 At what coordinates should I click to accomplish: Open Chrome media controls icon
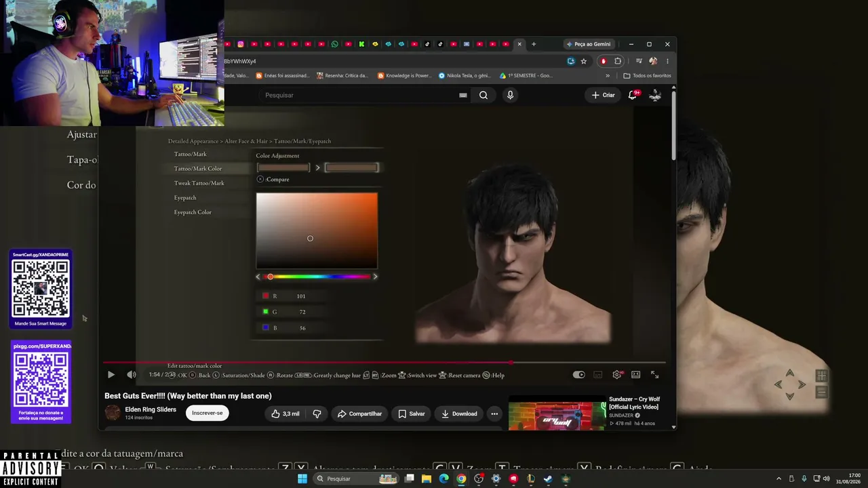pyautogui.click(x=639, y=61)
